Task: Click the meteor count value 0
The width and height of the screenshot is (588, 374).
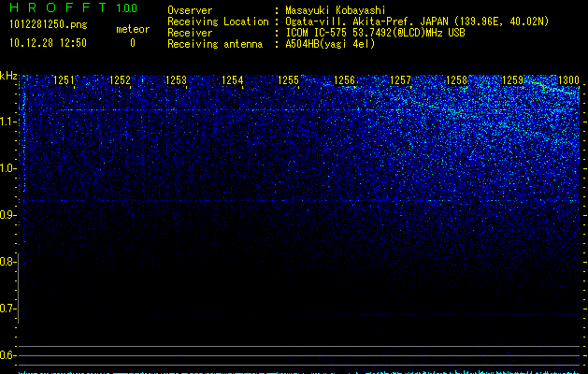Action: coord(133,43)
